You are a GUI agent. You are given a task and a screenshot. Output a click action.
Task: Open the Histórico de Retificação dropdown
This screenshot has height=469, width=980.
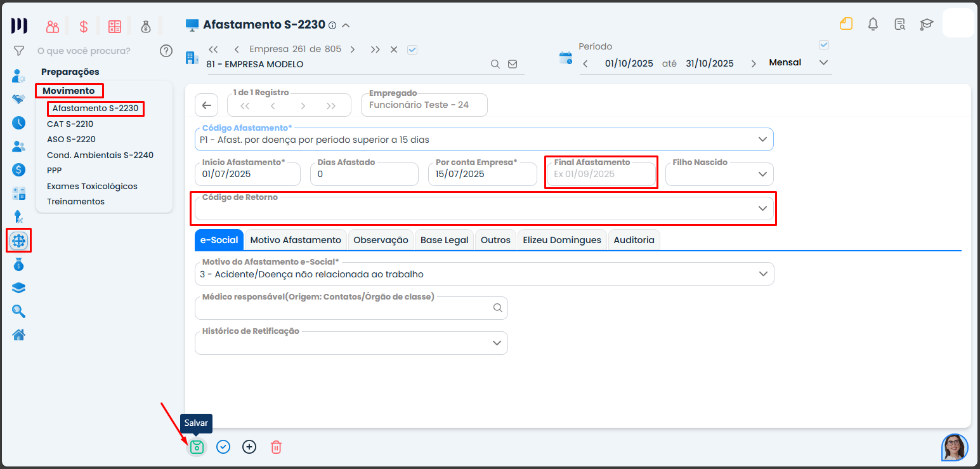tap(351, 343)
